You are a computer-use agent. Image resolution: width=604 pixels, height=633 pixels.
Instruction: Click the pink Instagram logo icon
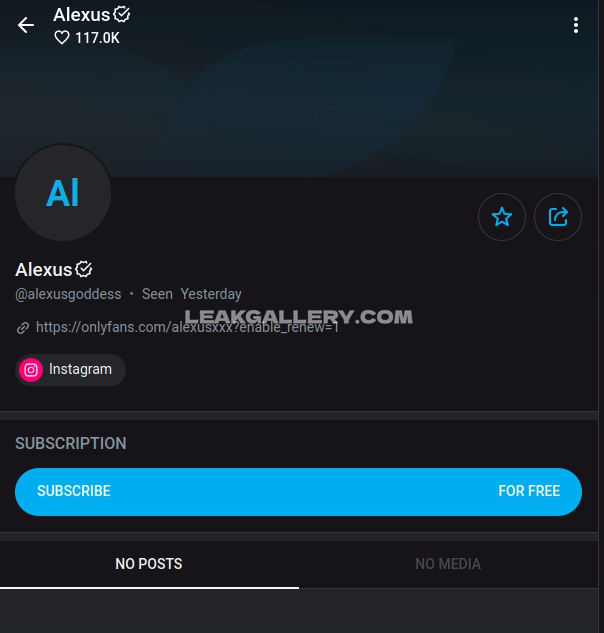[31, 370]
